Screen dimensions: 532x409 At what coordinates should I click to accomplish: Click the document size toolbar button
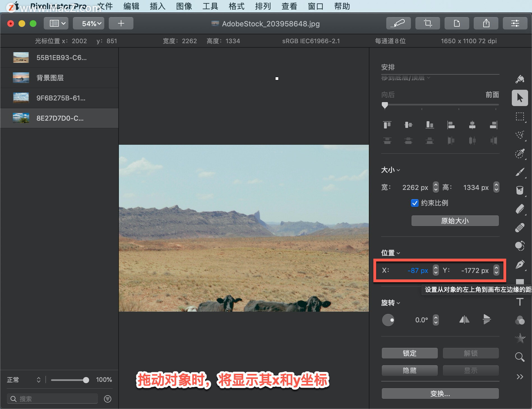457,23
